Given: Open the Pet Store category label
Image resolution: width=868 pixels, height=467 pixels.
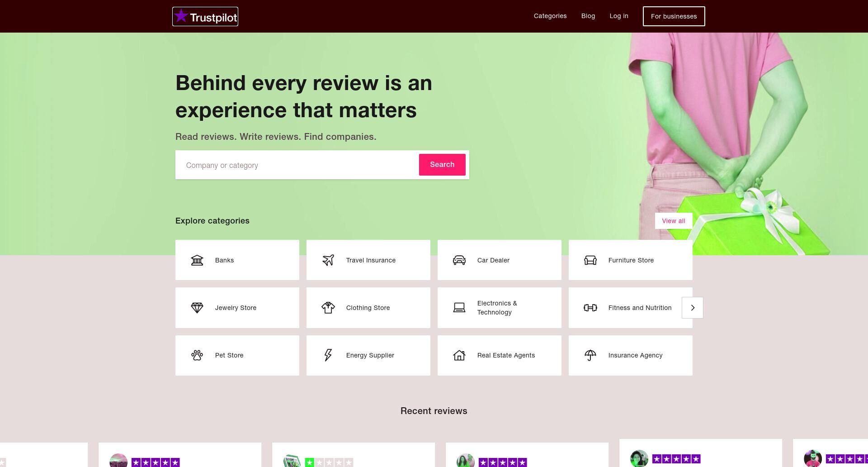Looking at the screenshot, I should click(229, 355).
